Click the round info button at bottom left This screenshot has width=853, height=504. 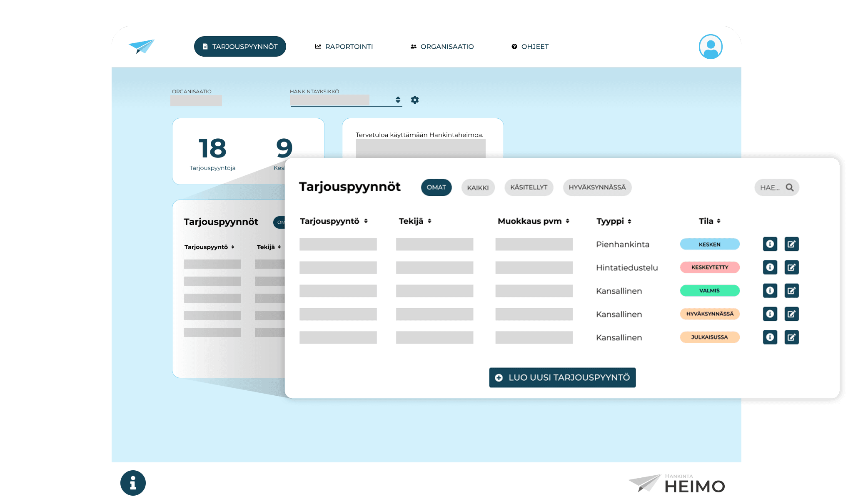(x=133, y=483)
